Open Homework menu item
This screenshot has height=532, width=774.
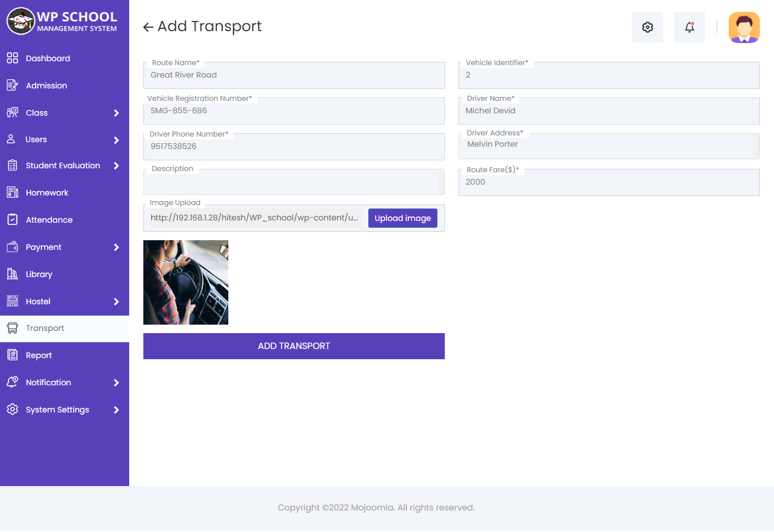coord(65,193)
